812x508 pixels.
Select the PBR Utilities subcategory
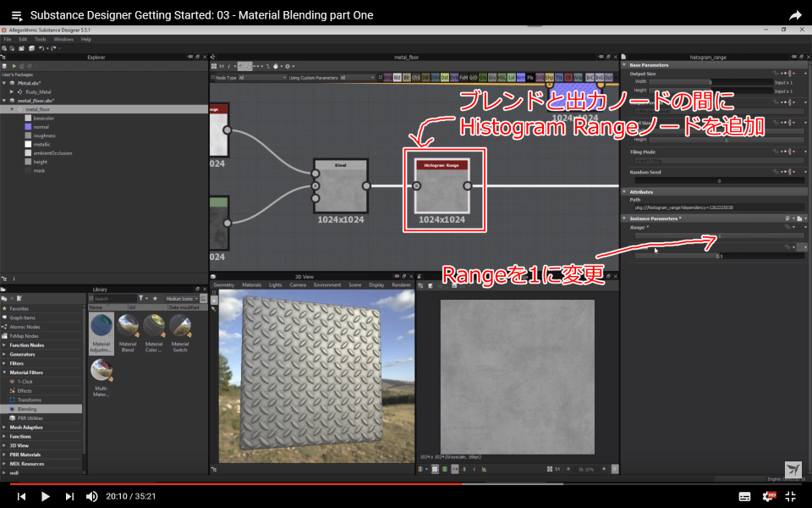click(x=30, y=418)
